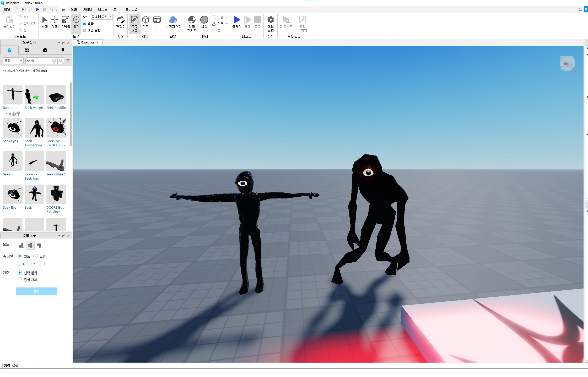Toggle the Collisions (충돌) checkbox
This screenshot has width=588, height=377.
pos(85,24)
